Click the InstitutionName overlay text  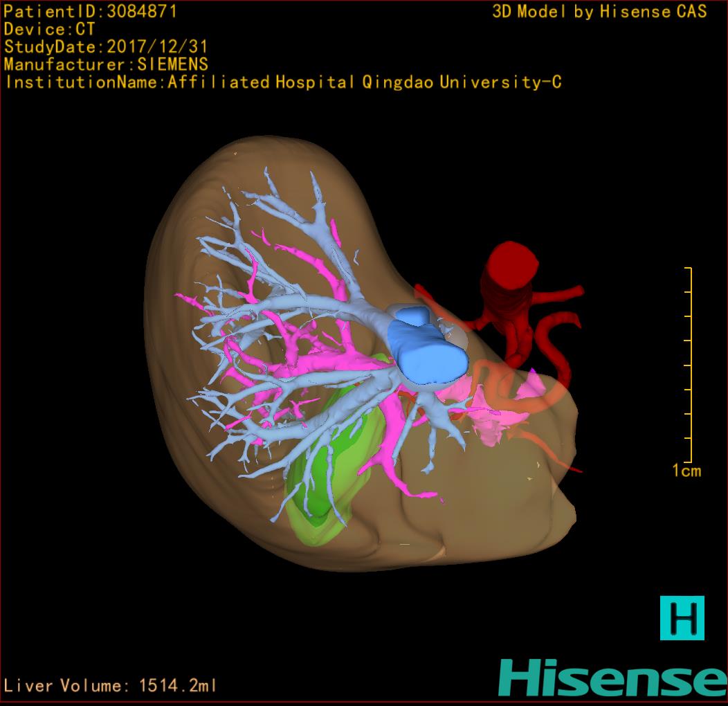pyautogui.click(x=282, y=83)
